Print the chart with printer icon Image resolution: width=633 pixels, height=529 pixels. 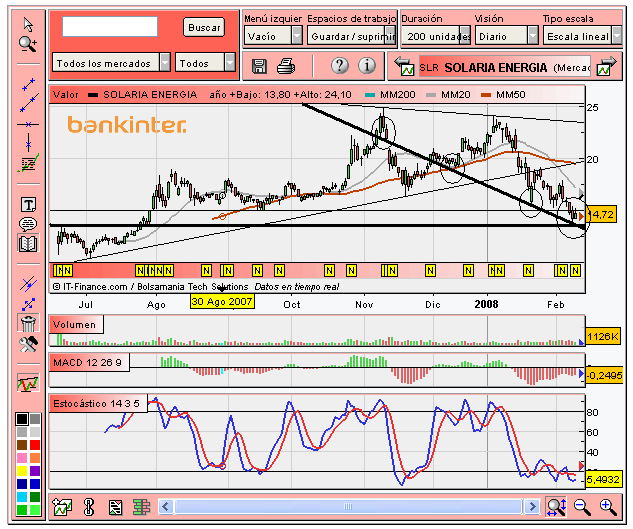click(x=286, y=66)
